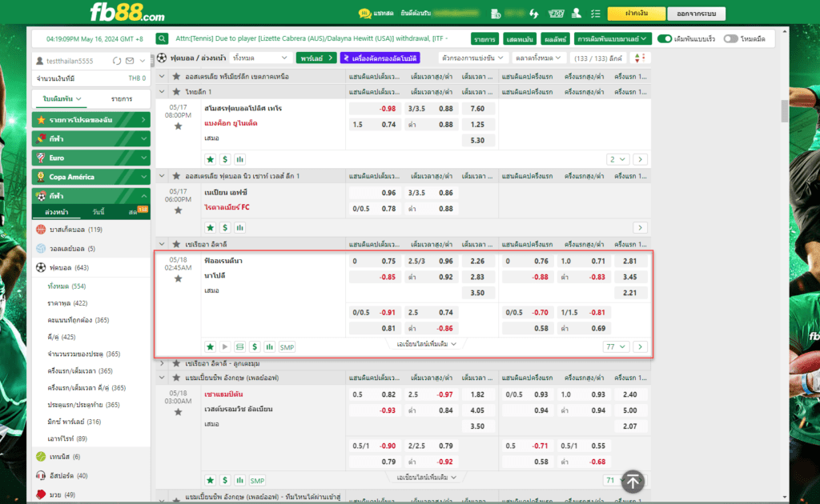Image resolution: width=820 pixels, height=504 pixels.
Task: Click ออกจากระบบ logout button
Action: tap(696, 14)
